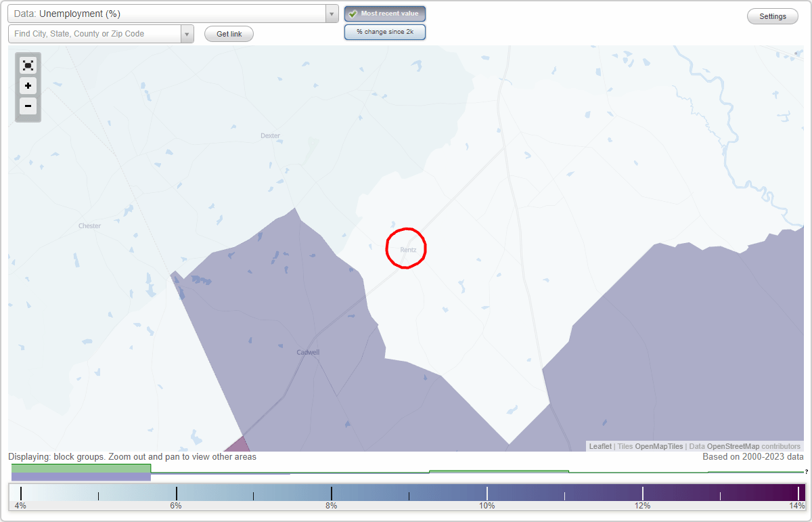Click the Chester town label on map
The width and height of the screenshot is (812, 522).
[x=89, y=226]
